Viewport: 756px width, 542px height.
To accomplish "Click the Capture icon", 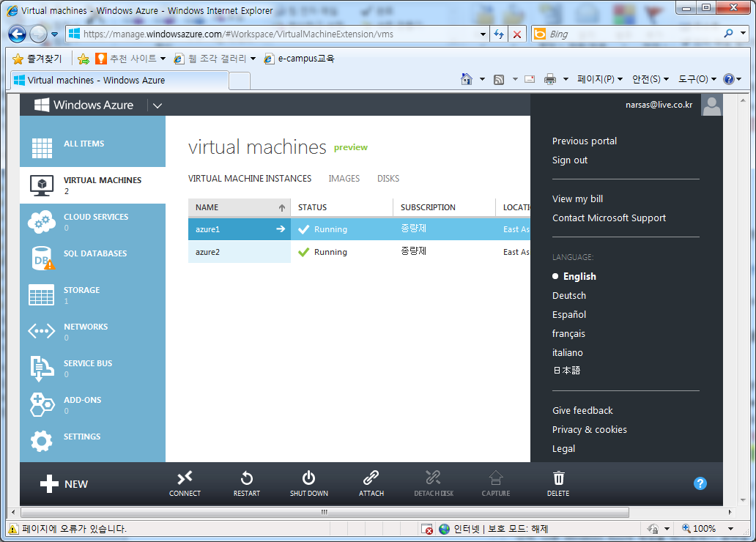I will 496,478.
